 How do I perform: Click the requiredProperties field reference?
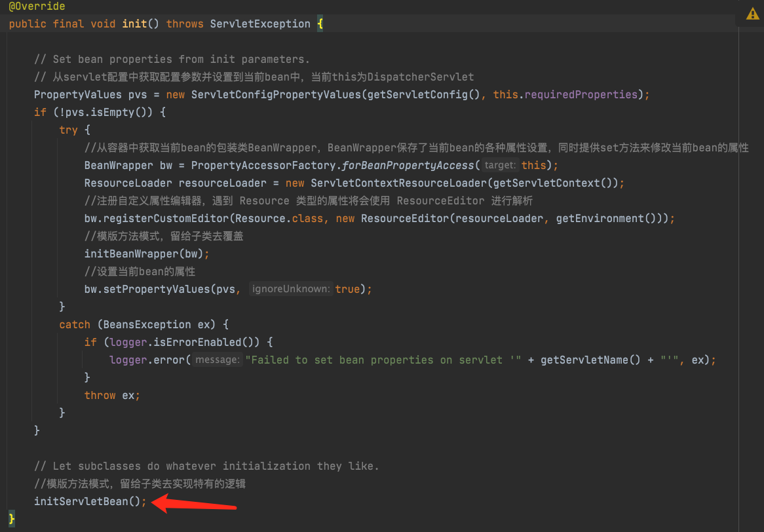coord(581,94)
